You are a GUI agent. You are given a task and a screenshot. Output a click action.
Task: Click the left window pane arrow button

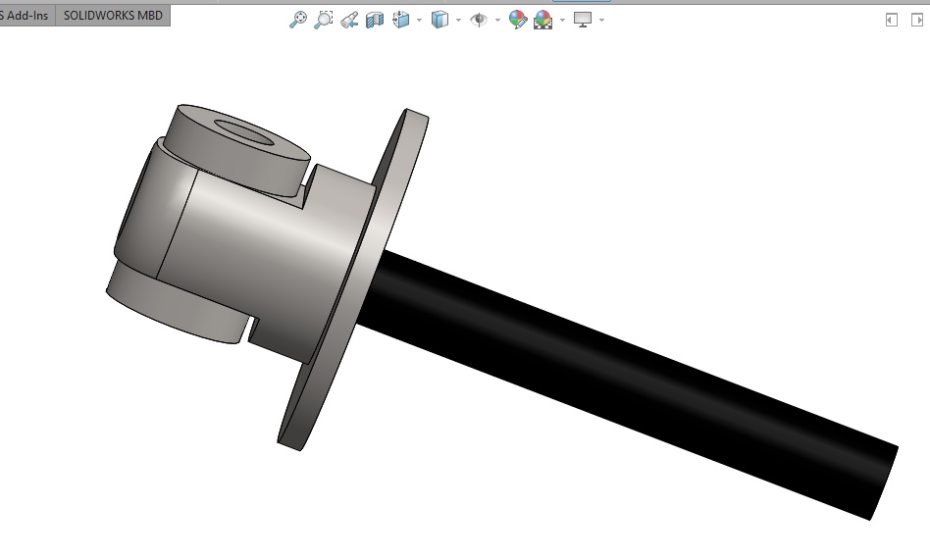pyautogui.click(x=891, y=20)
